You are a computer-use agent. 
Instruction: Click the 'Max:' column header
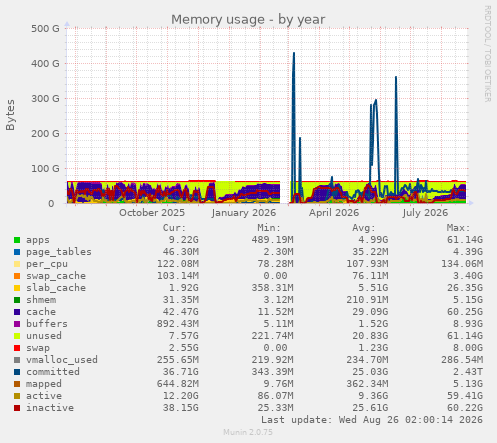tap(458, 228)
